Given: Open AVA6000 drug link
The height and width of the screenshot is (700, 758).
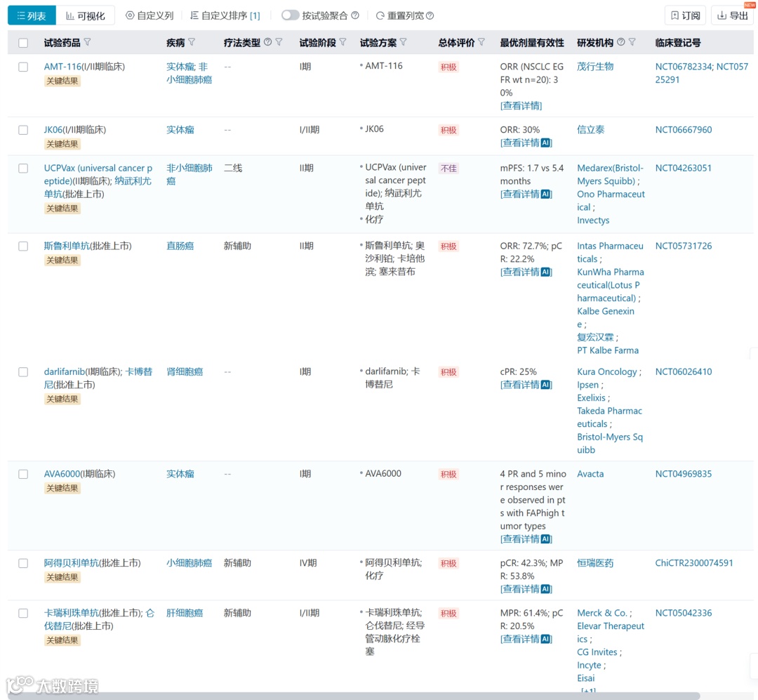Looking at the screenshot, I should click(61, 474).
